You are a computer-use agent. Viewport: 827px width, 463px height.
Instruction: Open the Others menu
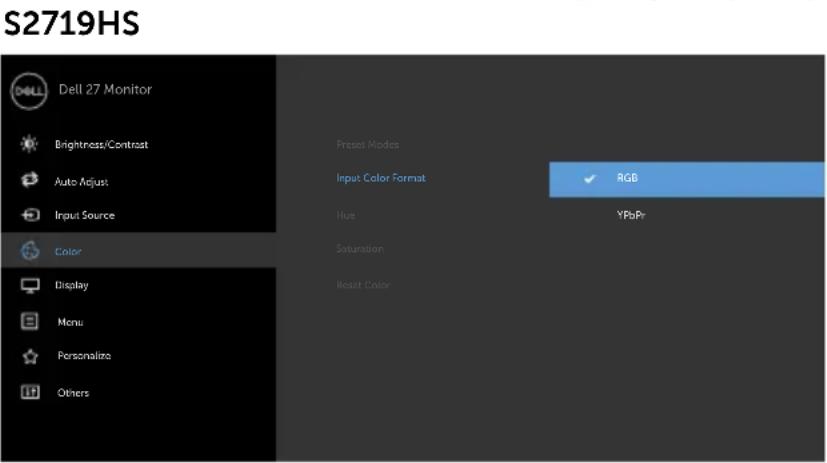[x=73, y=393]
